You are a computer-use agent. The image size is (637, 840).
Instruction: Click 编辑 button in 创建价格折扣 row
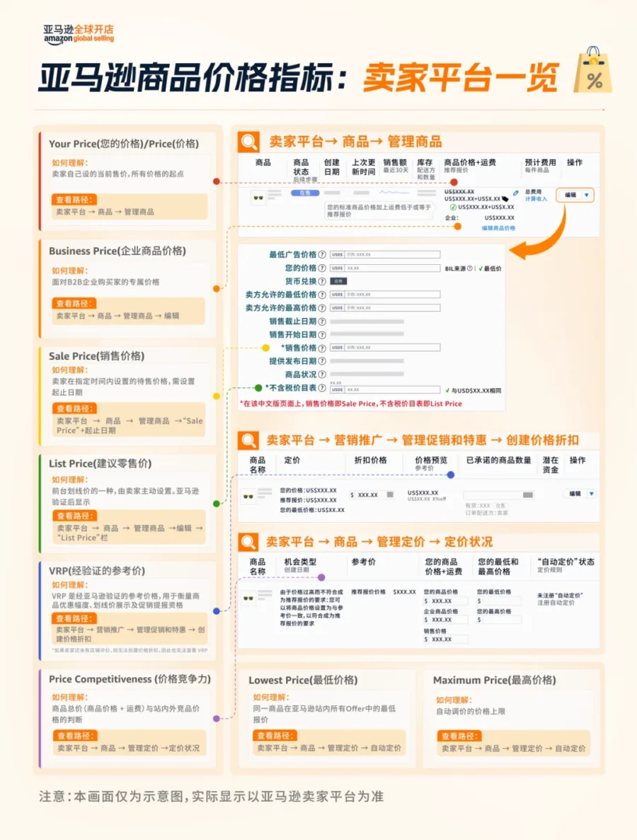(x=575, y=494)
